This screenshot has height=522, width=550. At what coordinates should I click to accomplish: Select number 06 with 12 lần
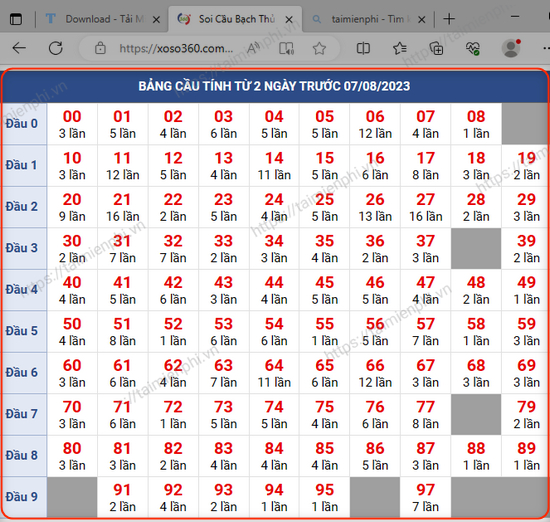(x=375, y=124)
